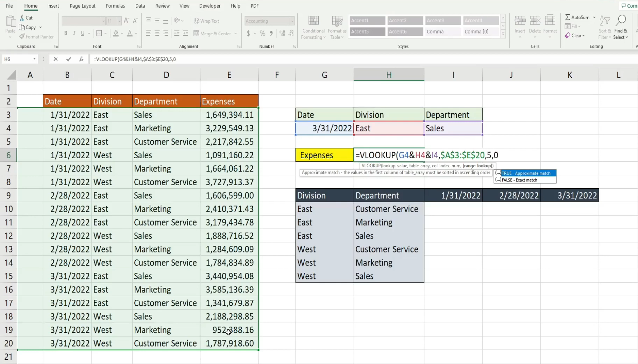Apply the Fill Color bucket
This screenshot has width=638, height=364.
[116, 34]
